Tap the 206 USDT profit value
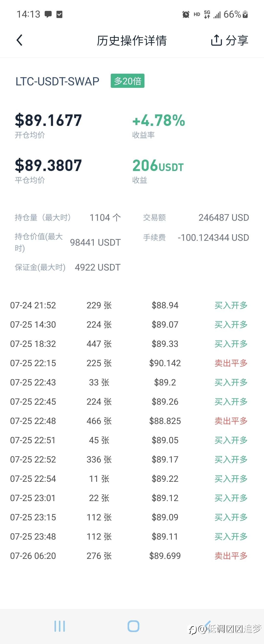The image size is (264, 644). pos(158,166)
